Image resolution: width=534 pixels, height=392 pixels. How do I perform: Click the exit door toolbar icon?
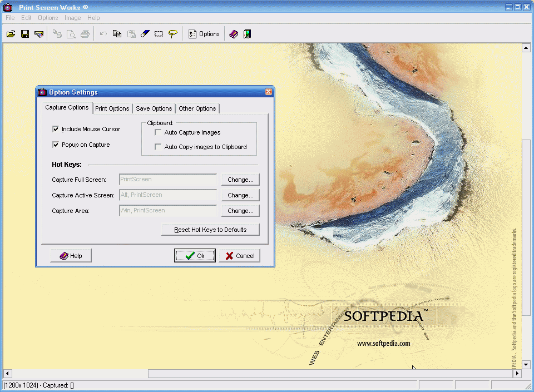(248, 34)
